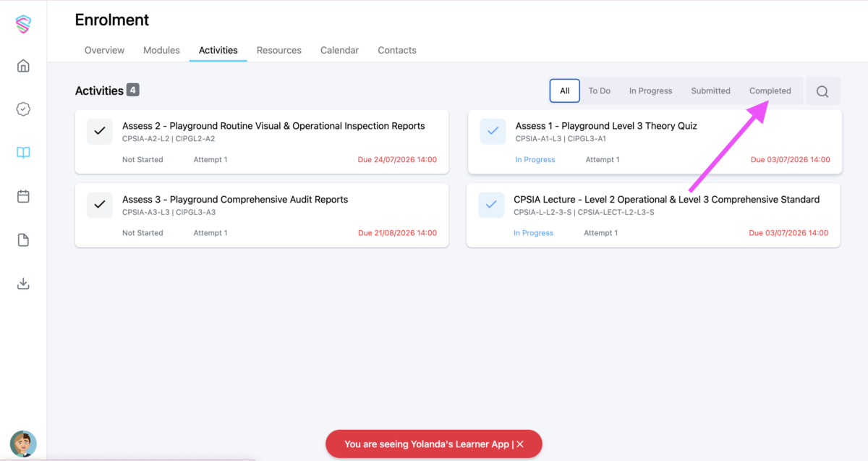This screenshot has width=868, height=461.
Task: Switch to the Overview tab
Action: 104,50
